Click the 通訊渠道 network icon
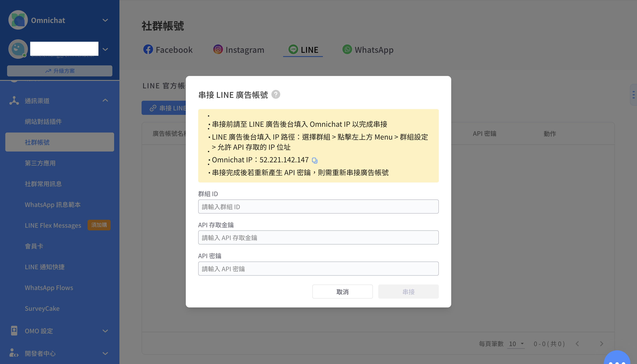 pos(14,100)
